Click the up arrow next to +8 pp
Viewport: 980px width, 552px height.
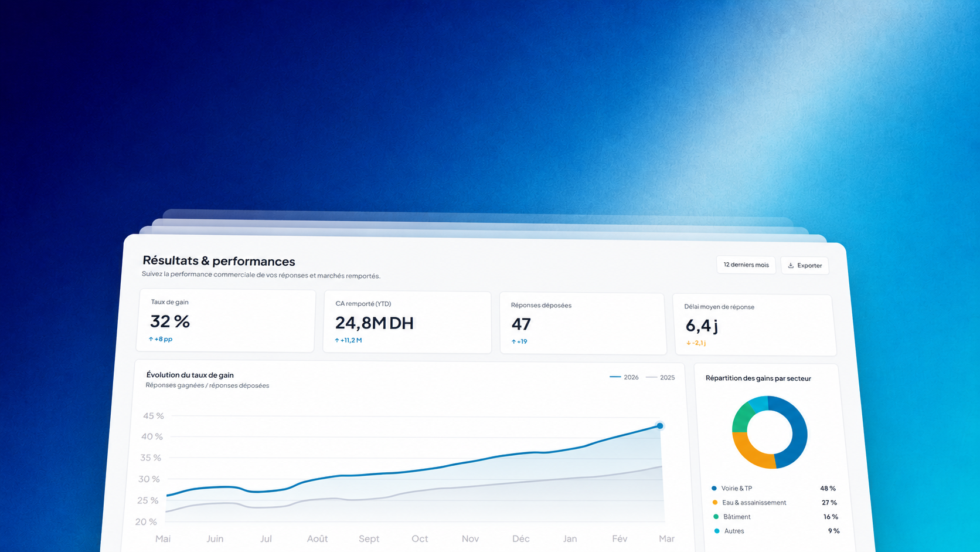(151, 339)
